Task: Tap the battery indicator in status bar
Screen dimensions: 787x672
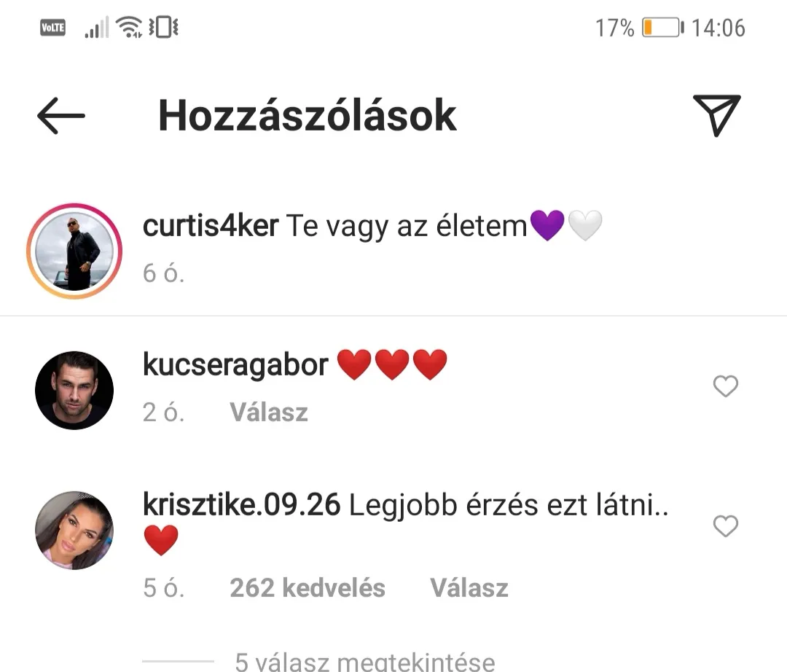Action: (x=663, y=27)
